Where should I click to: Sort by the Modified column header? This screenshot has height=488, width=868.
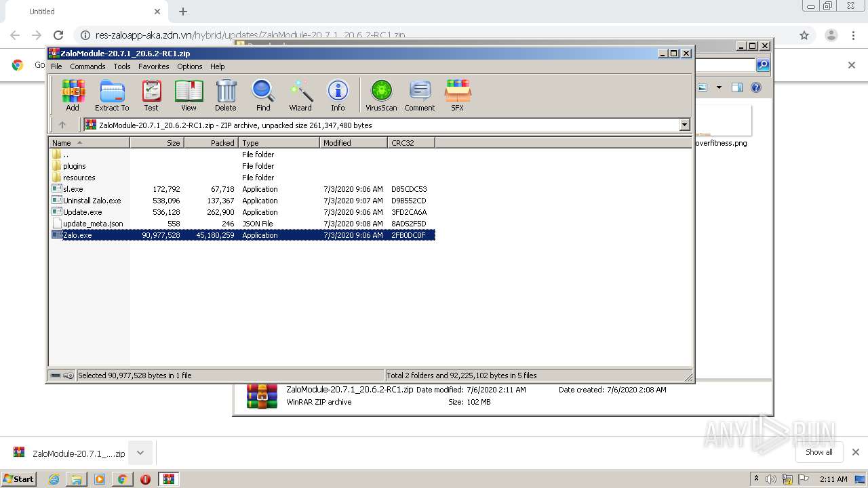pyautogui.click(x=354, y=143)
